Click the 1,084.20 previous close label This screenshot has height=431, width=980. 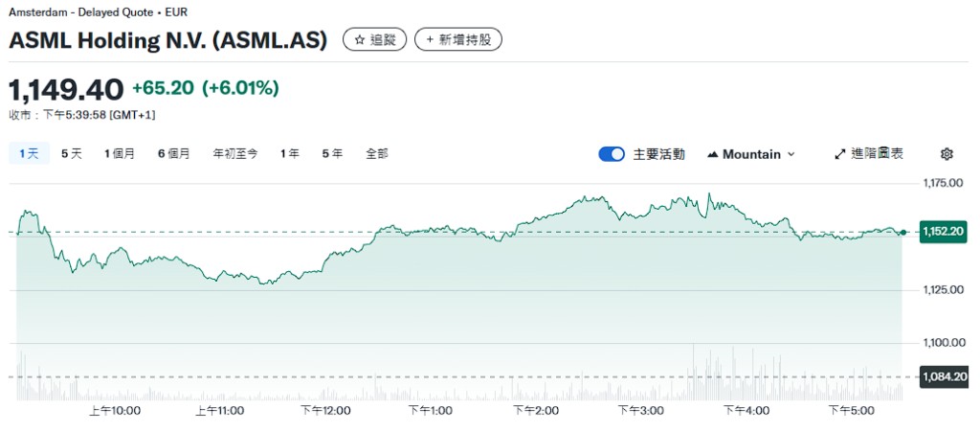pyautogui.click(x=943, y=376)
